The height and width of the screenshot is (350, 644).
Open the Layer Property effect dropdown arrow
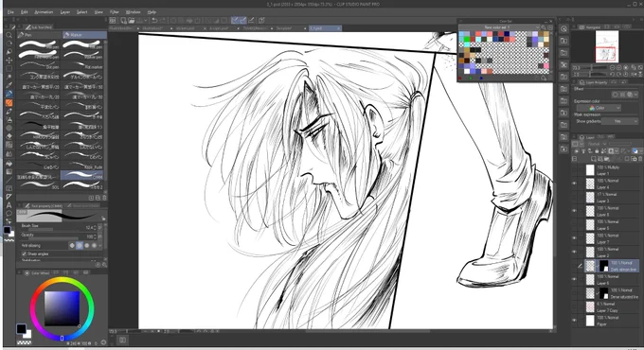point(636,95)
